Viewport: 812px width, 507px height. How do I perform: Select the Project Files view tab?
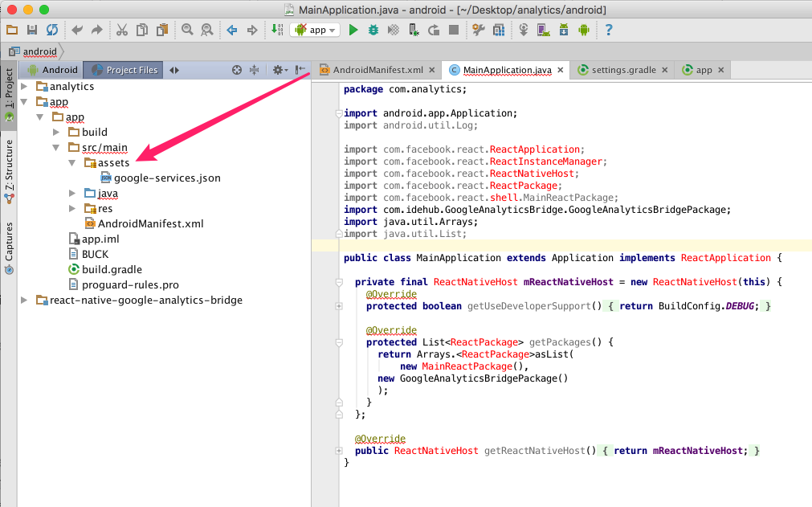pos(123,70)
